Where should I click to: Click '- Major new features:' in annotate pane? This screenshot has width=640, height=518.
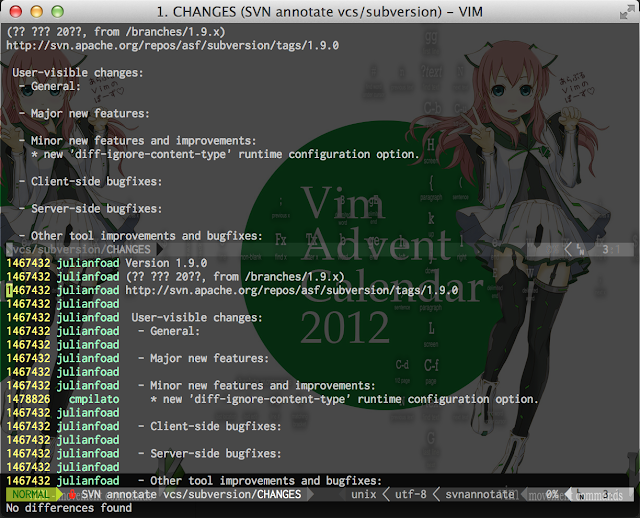click(203, 358)
